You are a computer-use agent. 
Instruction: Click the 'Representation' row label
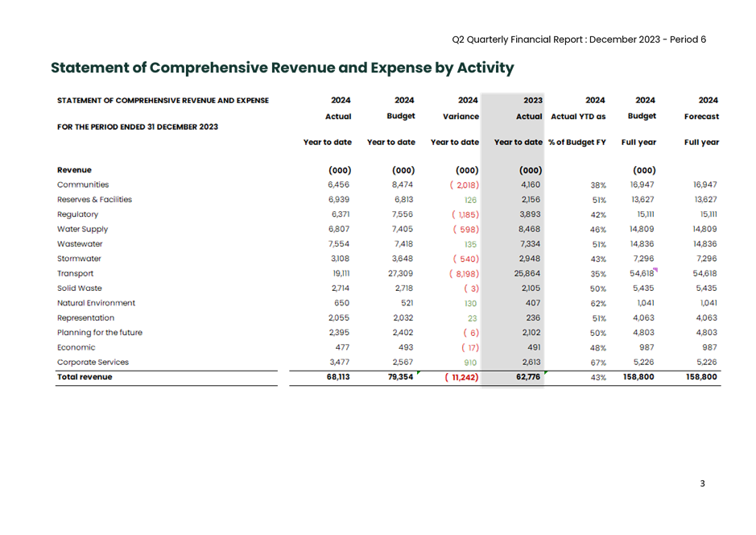pyautogui.click(x=86, y=318)
